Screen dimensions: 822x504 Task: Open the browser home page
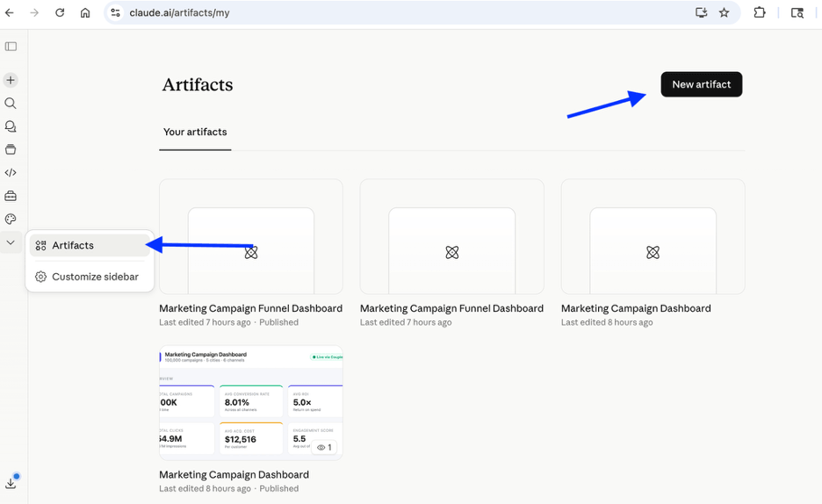click(x=85, y=12)
